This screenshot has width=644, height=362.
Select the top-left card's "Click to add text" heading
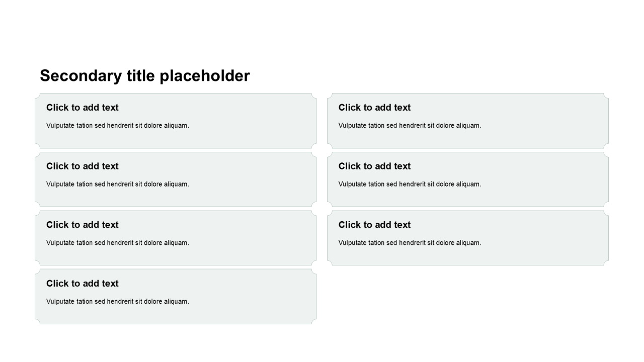coord(83,108)
